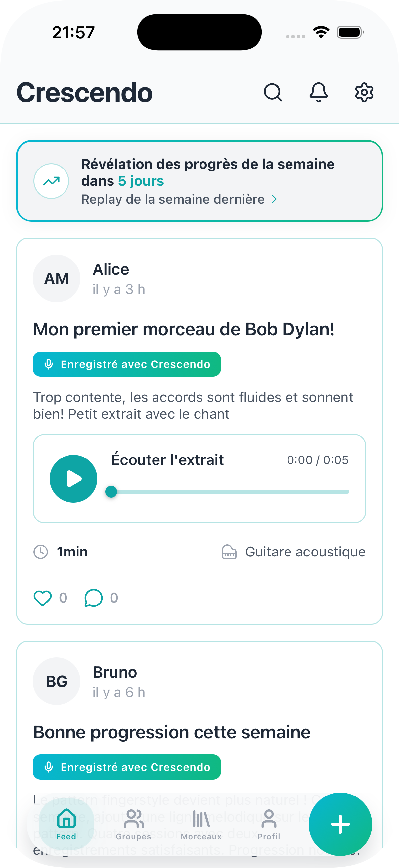Open the Profil tab

(x=269, y=825)
